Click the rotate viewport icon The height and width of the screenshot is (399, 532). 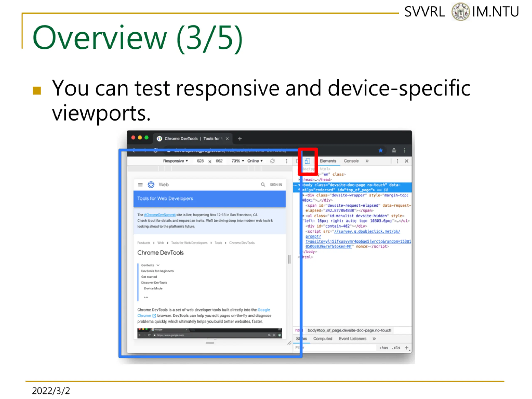(272, 161)
